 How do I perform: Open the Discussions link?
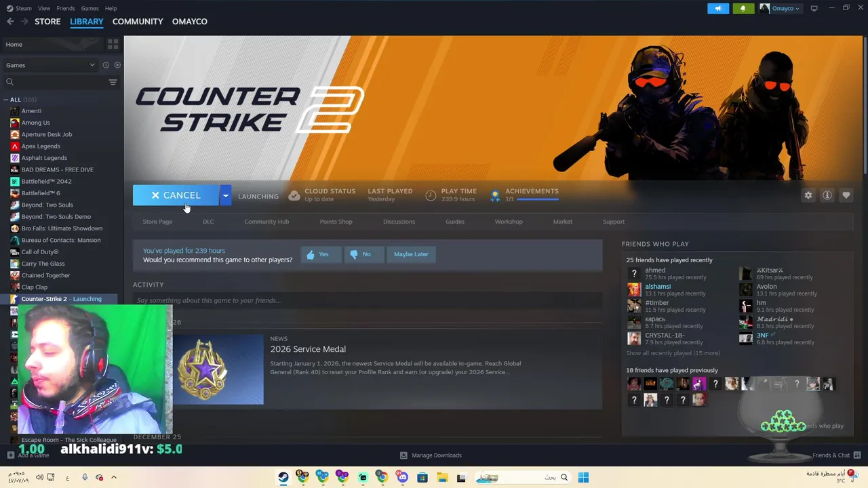click(x=399, y=222)
